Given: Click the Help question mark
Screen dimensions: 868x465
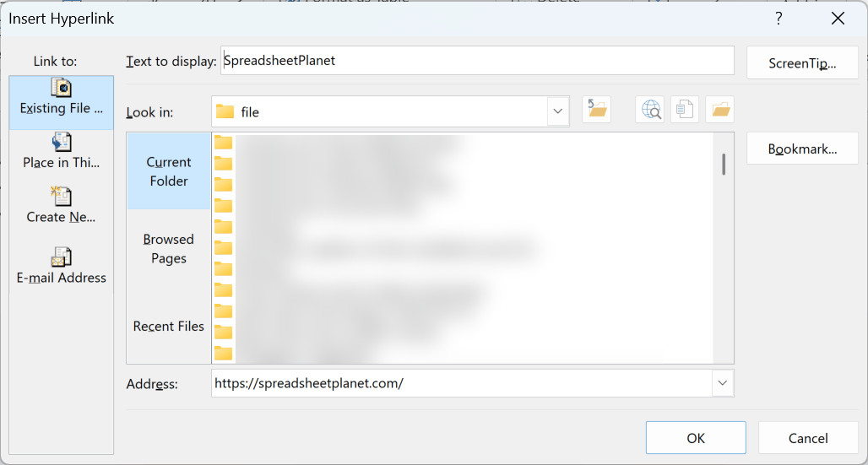Looking at the screenshot, I should point(778,19).
